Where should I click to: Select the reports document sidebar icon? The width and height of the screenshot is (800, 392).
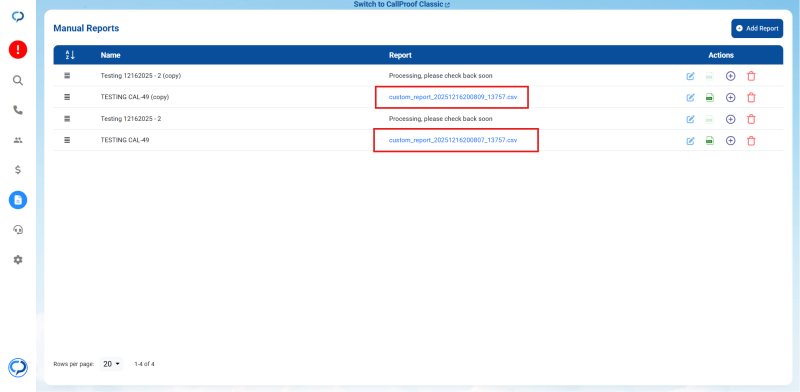tap(18, 200)
